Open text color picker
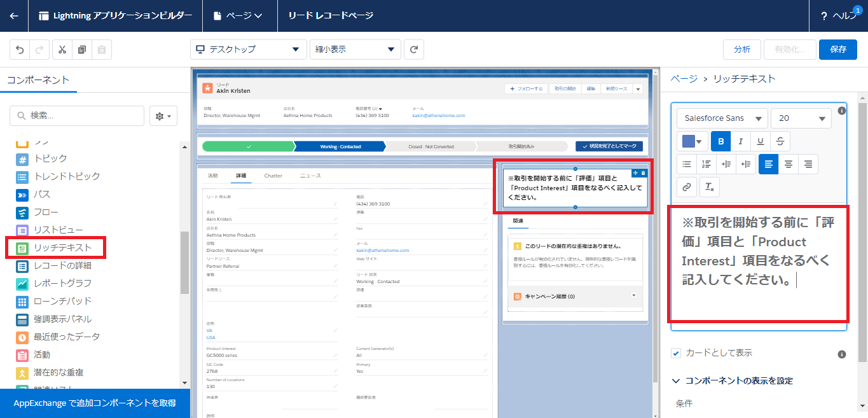The height and width of the screenshot is (418, 868). pos(692,141)
